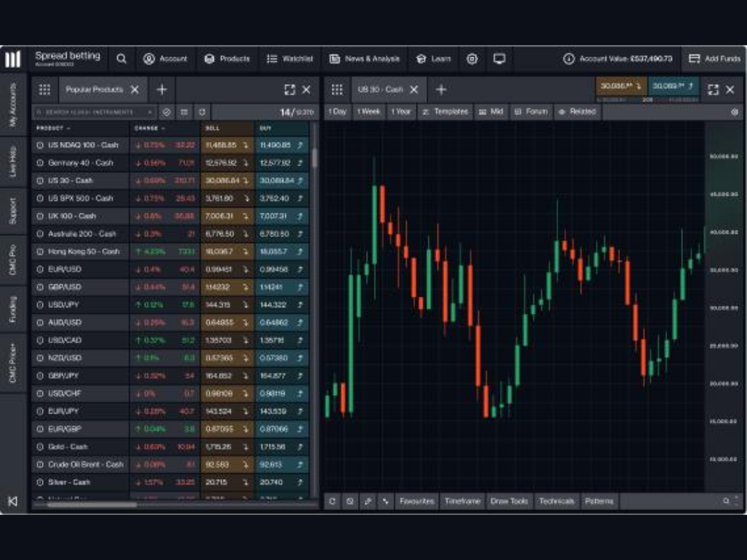The height and width of the screenshot is (560, 747).
Task: Click the Sell price for EUR/USD
Action: click(x=227, y=269)
